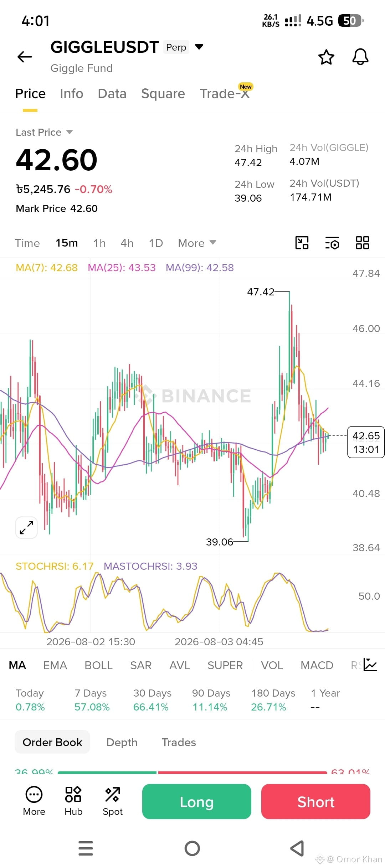Tap the 90 Days 11.14% performance
This screenshot has height=868, width=385.
tap(211, 700)
